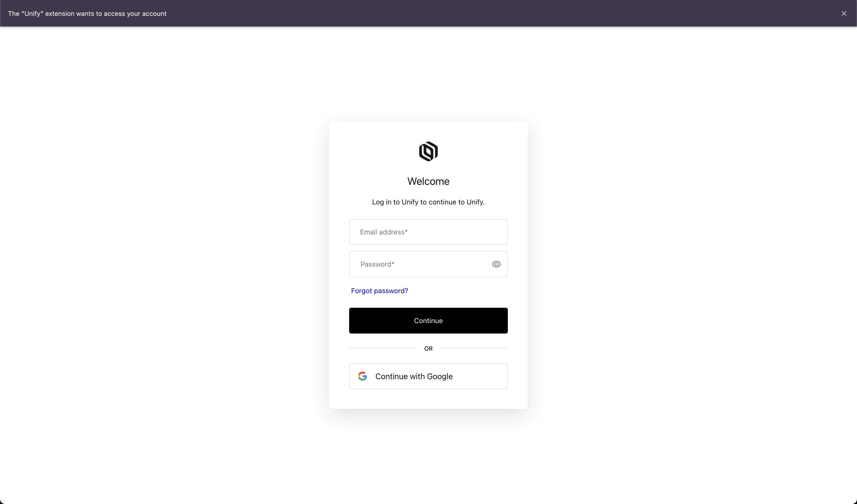Click empty area of the dark banner bar

pyautogui.click(x=476, y=14)
